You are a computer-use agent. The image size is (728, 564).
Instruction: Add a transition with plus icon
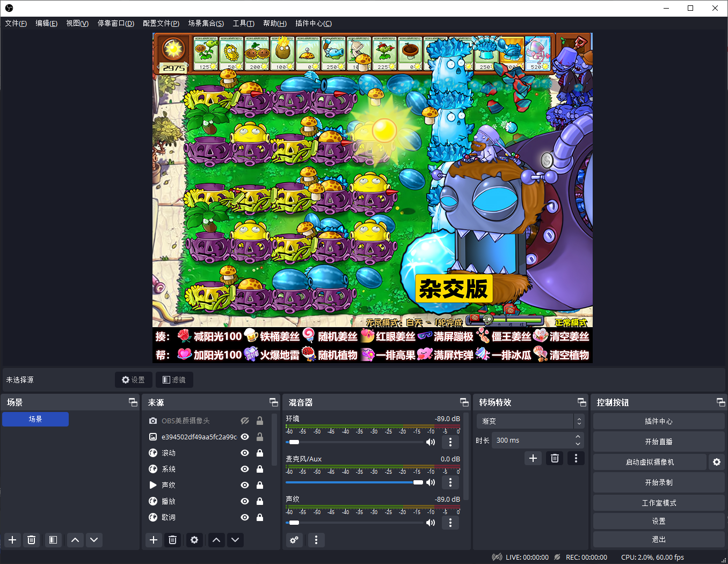(533, 458)
